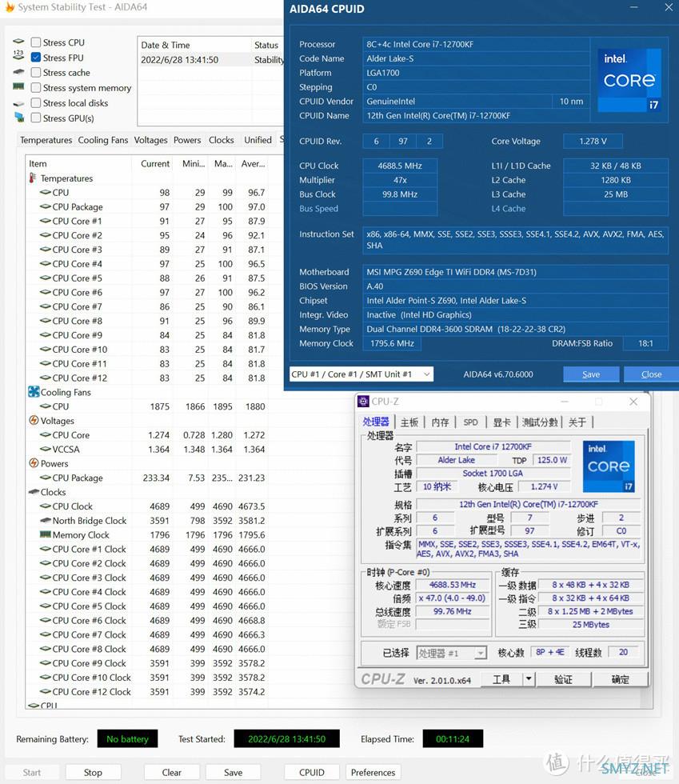Enable the Stress cache checkbox

[36, 73]
